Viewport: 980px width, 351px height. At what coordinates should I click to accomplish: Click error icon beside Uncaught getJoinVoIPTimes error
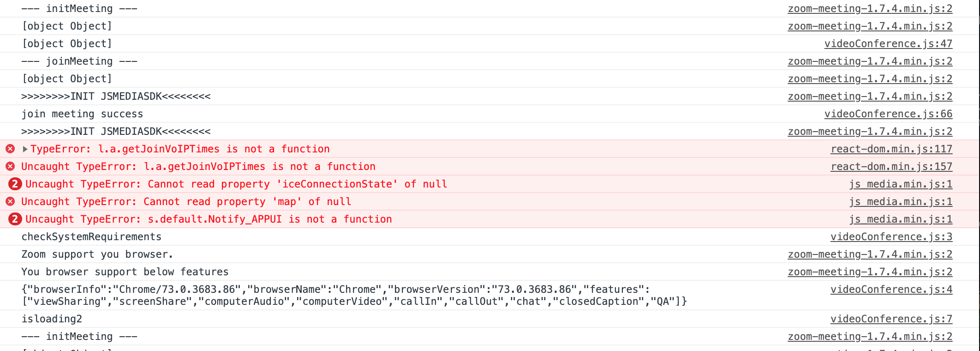(10, 166)
